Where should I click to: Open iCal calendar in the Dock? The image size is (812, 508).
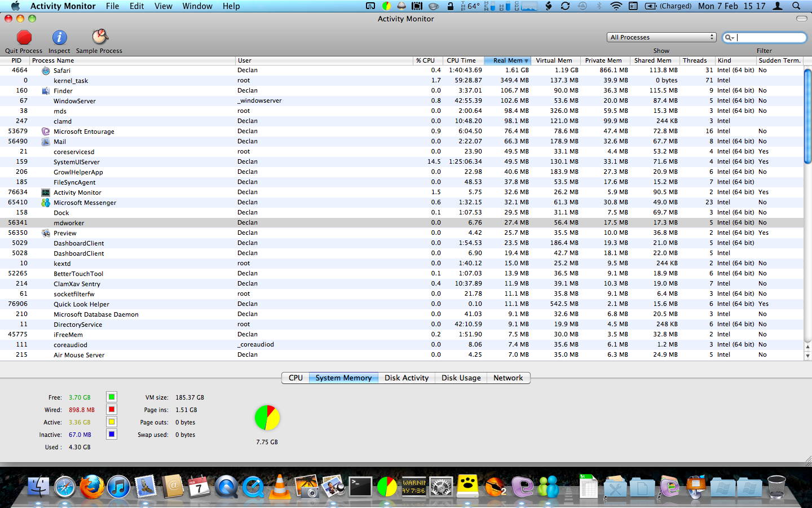(x=199, y=487)
